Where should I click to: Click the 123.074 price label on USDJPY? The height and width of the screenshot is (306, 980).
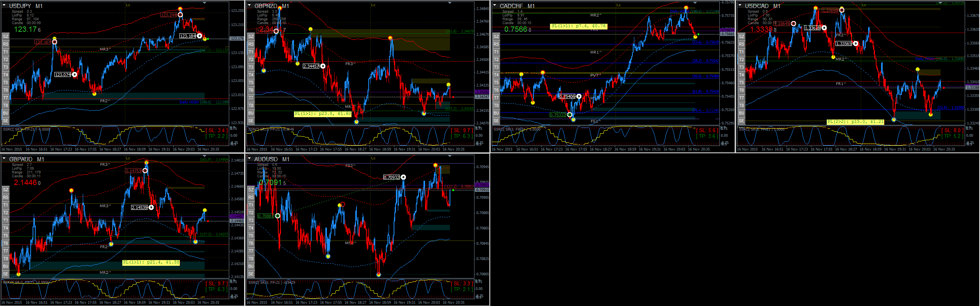(x=63, y=75)
